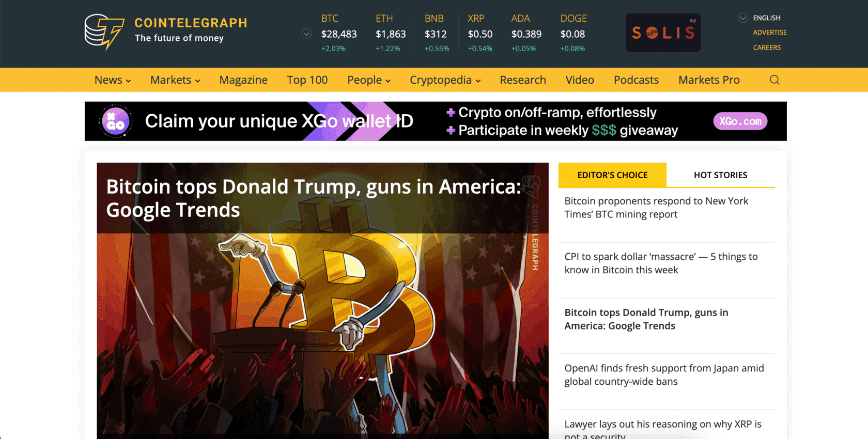
Task: Open ADA price ticker $0.389
Action: pyautogui.click(x=526, y=34)
